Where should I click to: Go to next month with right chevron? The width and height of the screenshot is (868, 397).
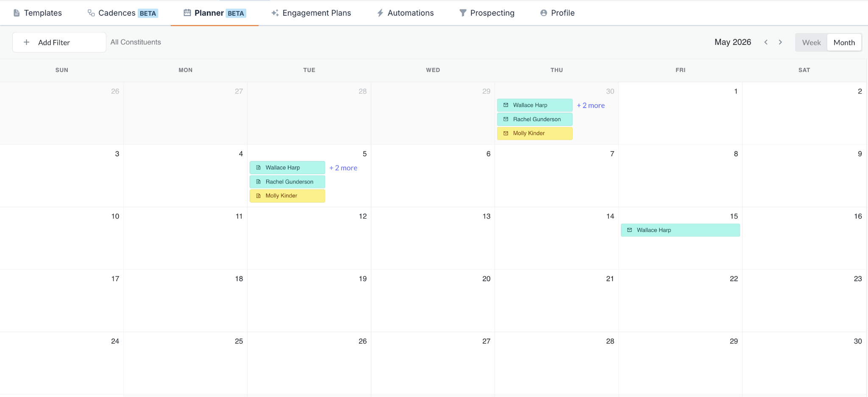pyautogui.click(x=780, y=42)
